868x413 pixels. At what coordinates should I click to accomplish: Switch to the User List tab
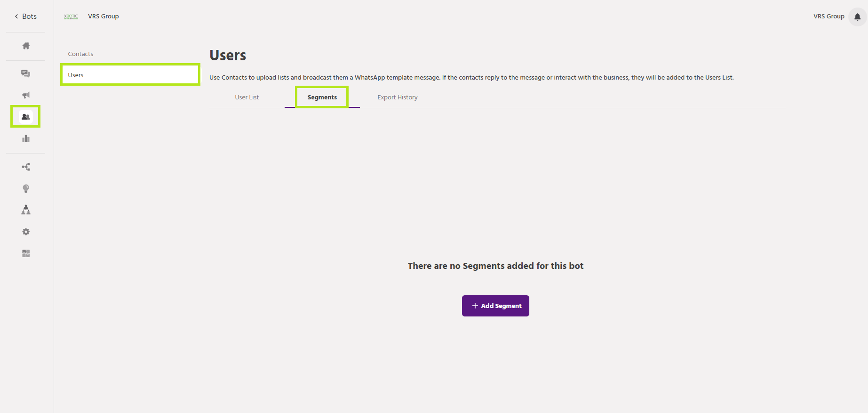pyautogui.click(x=247, y=97)
